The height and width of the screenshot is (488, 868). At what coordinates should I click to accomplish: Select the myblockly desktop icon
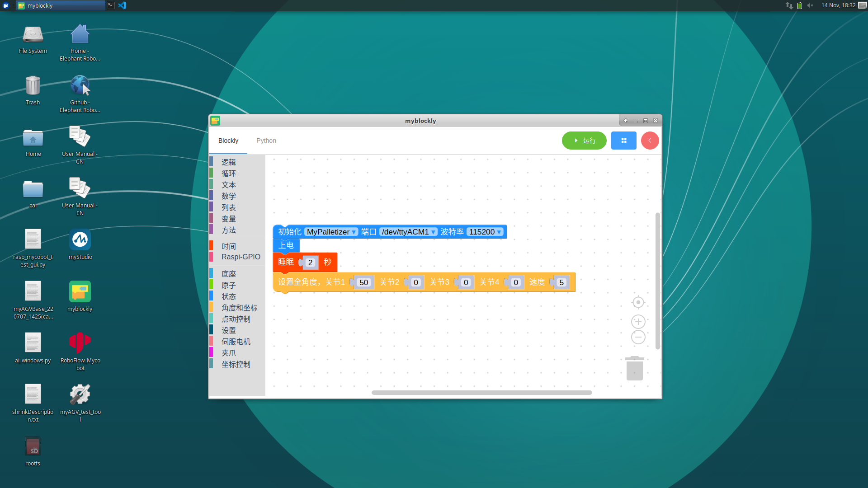pos(80,297)
